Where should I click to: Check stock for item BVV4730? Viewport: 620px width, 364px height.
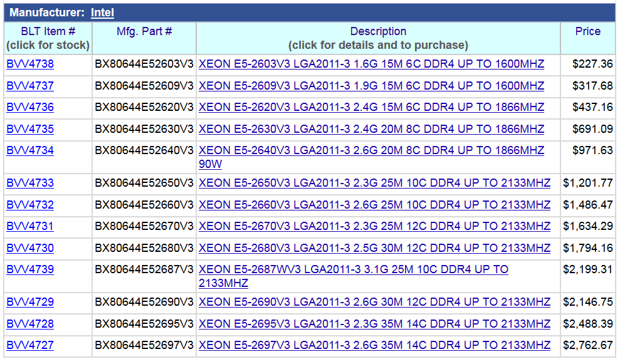(30, 248)
